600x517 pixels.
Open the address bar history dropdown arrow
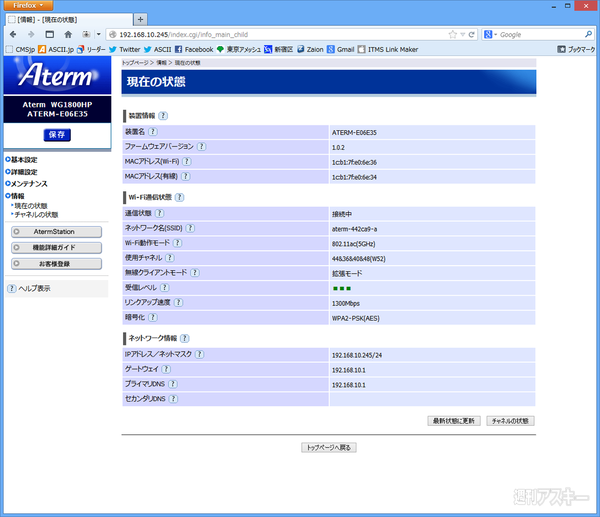pos(463,34)
